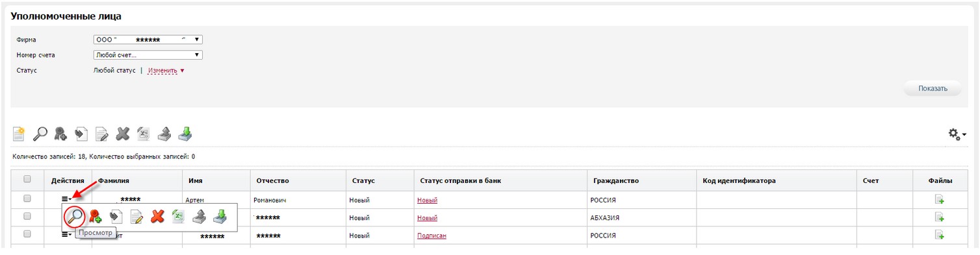Click the sign seal icon in popup
The height and width of the screenshot is (255, 980).
[x=96, y=216]
